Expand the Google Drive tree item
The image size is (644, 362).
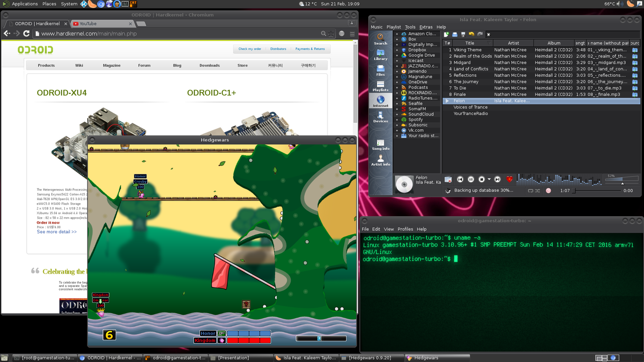coord(396,55)
